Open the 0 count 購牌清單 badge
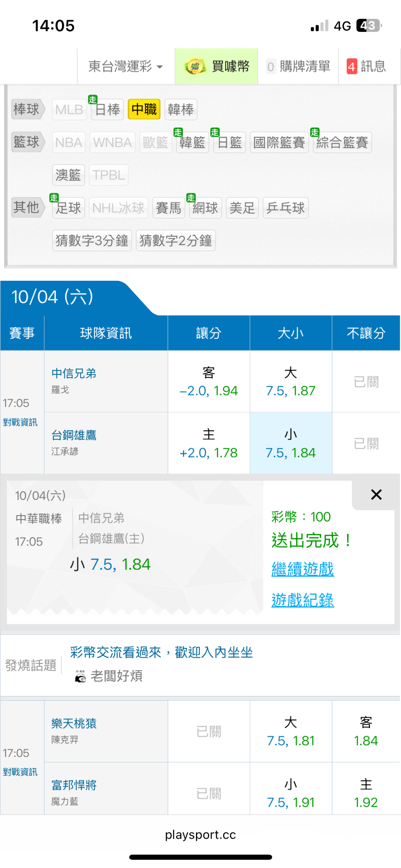This screenshot has width=401, height=868. coord(271,67)
